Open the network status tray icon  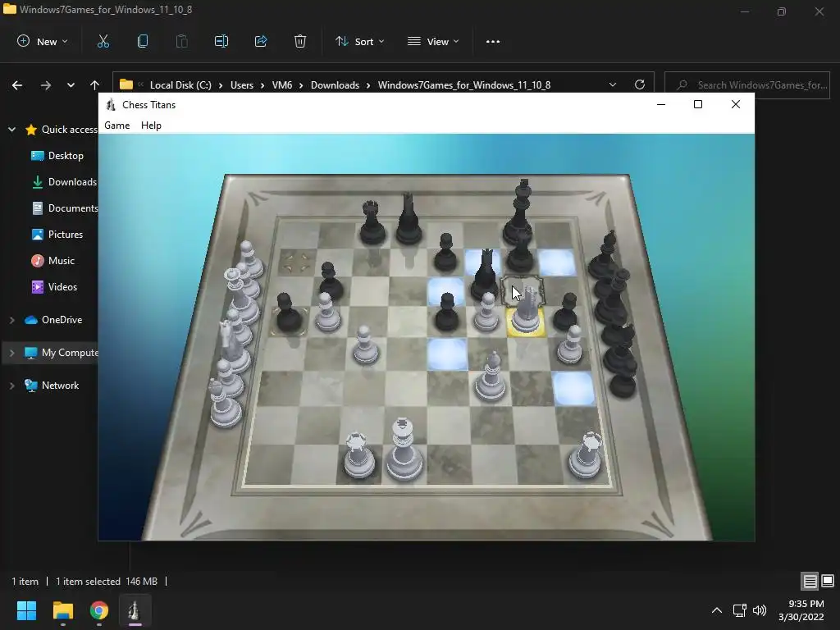pos(740,610)
